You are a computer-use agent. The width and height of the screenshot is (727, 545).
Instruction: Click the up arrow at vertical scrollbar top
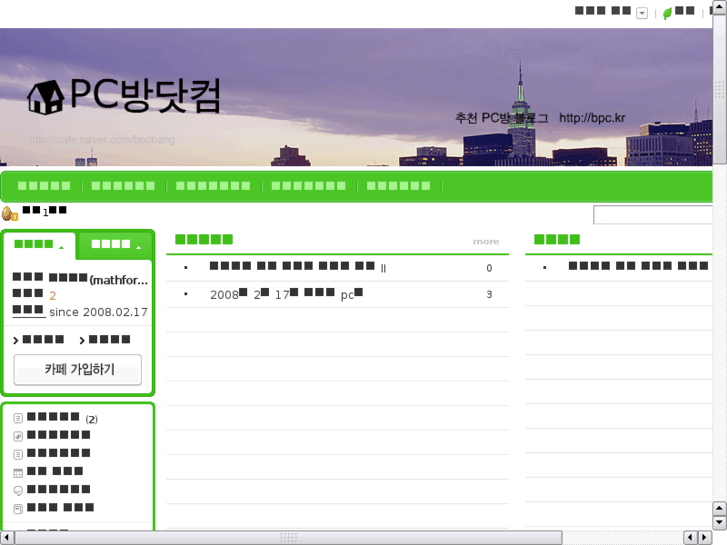[720, 7]
